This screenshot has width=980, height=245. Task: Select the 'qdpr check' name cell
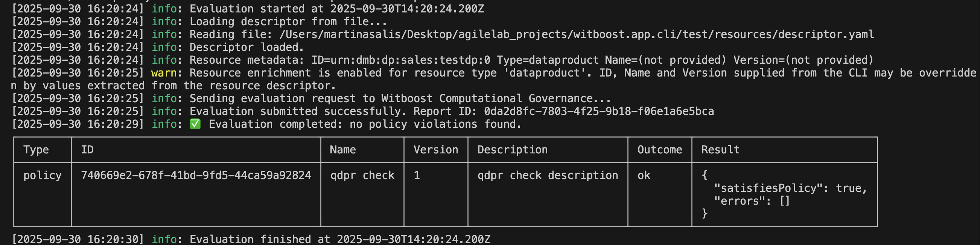click(362, 175)
